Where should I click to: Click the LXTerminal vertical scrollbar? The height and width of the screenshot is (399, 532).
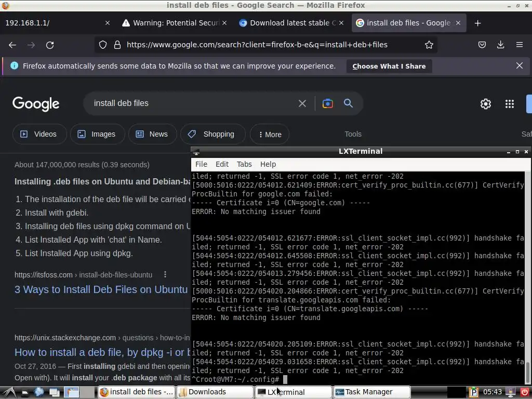point(528,277)
